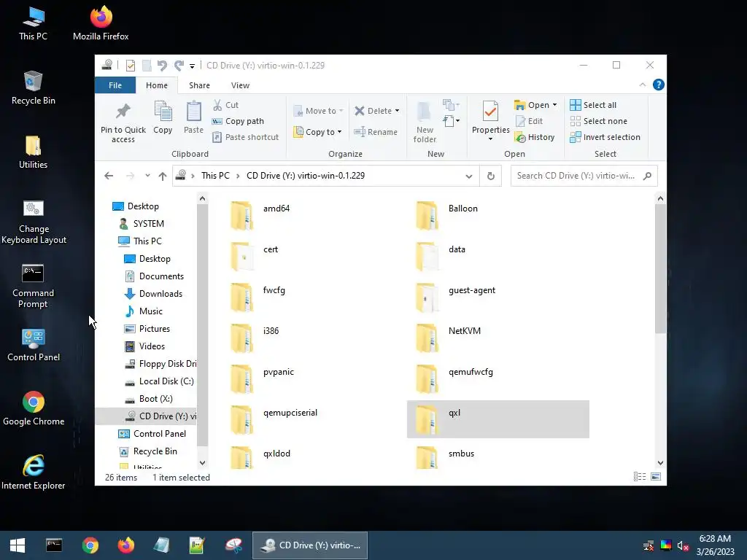Open Copy to dropdown

(317, 132)
